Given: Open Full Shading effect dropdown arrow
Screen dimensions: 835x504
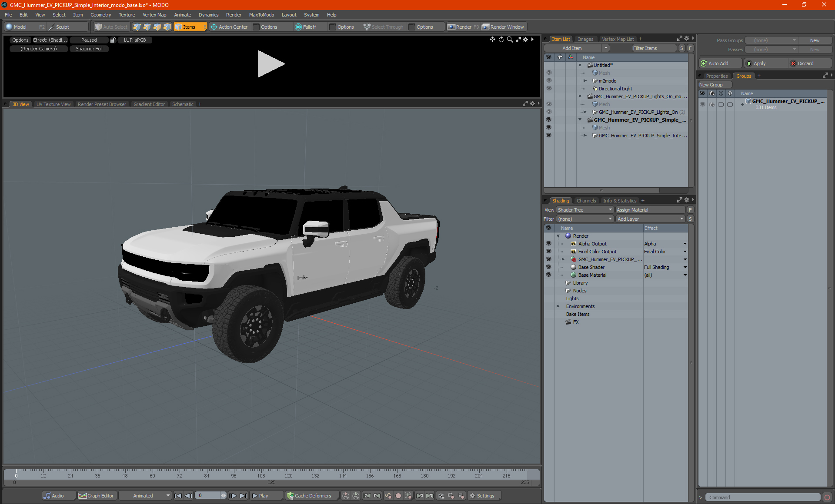Looking at the screenshot, I should (x=685, y=267).
